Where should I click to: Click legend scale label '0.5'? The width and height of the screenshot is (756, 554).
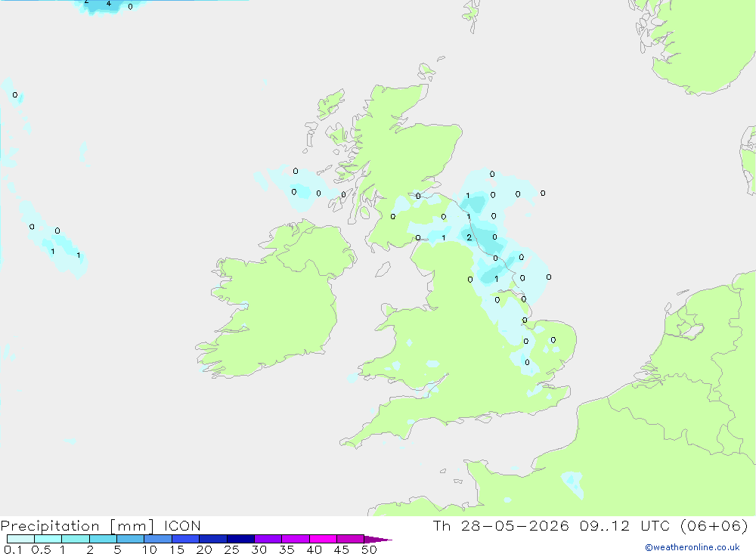pos(41,549)
